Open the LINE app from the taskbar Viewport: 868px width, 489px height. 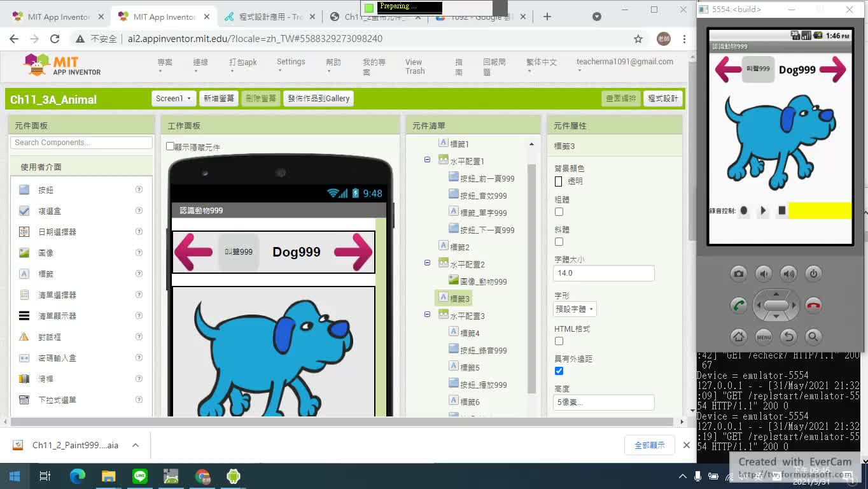point(140,476)
